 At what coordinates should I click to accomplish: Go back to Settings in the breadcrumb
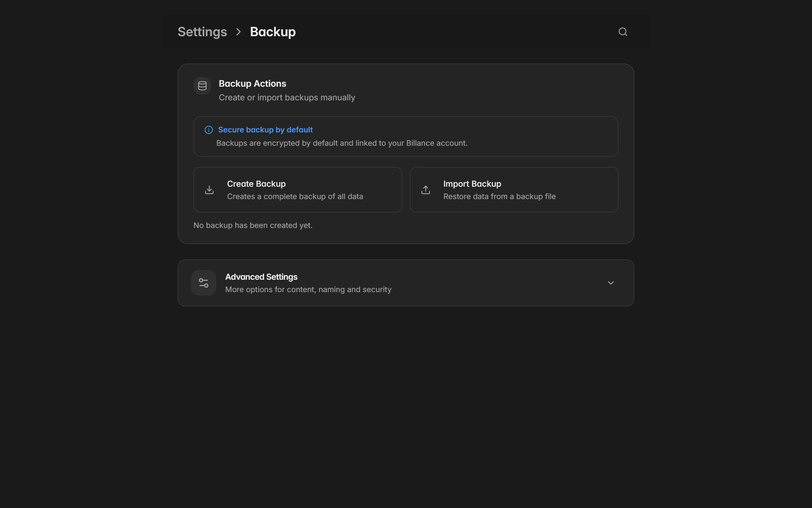point(202,32)
